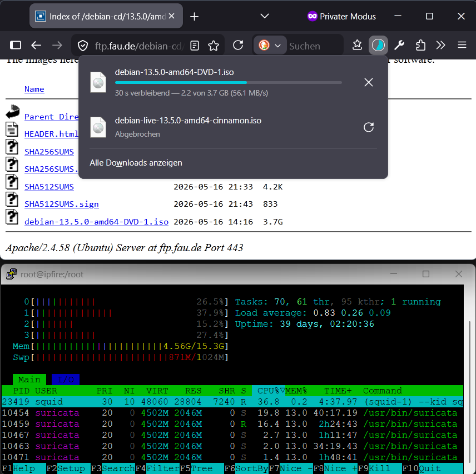Close the Index of /debian-cd tab
Screen dimensions: 476x474
[171, 16]
